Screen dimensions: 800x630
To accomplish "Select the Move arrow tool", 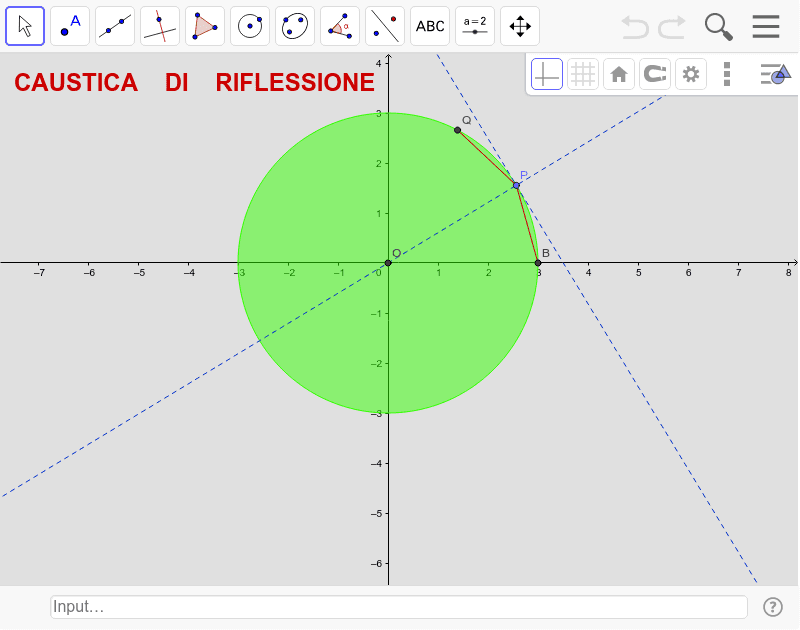I will 25,26.
